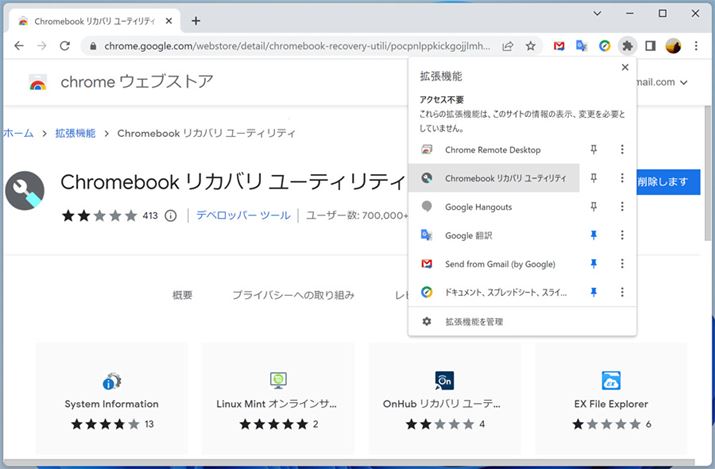Click the share page icon in address bar
Image resolution: width=715 pixels, height=469 pixels.
508,46
